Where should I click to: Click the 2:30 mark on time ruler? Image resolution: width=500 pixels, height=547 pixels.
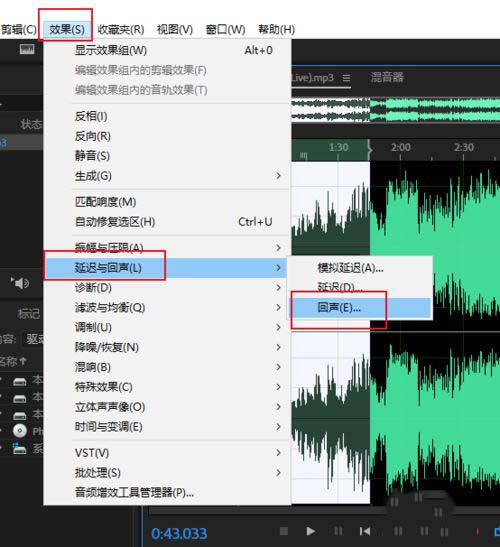[464, 147]
